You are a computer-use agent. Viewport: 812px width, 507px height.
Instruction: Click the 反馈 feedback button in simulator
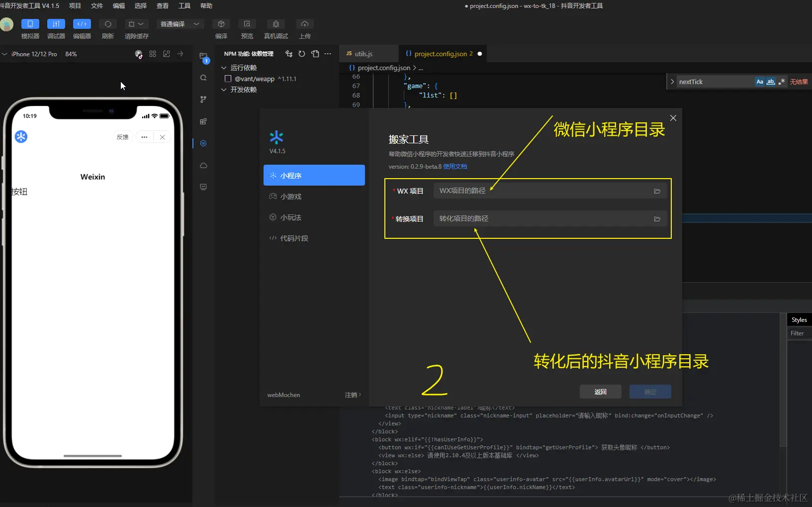[x=122, y=137]
